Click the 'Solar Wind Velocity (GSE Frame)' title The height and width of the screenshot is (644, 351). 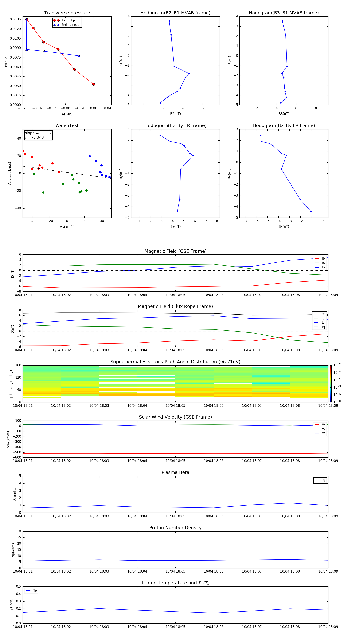click(175, 417)
